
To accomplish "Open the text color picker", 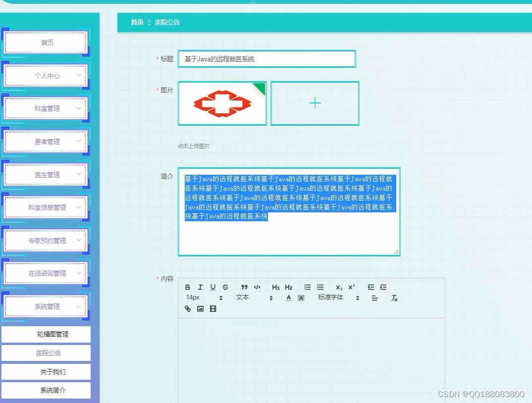I will 288,298.
